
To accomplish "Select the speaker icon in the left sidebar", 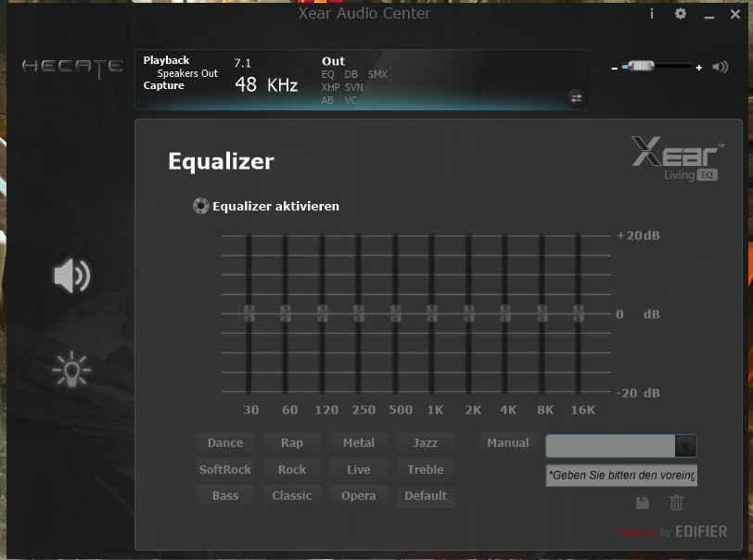I will point(72,276).
